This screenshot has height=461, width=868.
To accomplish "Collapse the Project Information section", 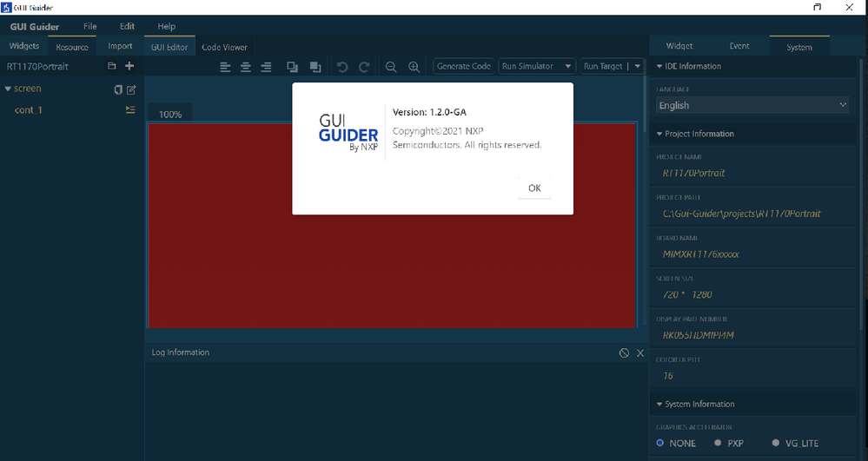I will (x=659, y=134).
